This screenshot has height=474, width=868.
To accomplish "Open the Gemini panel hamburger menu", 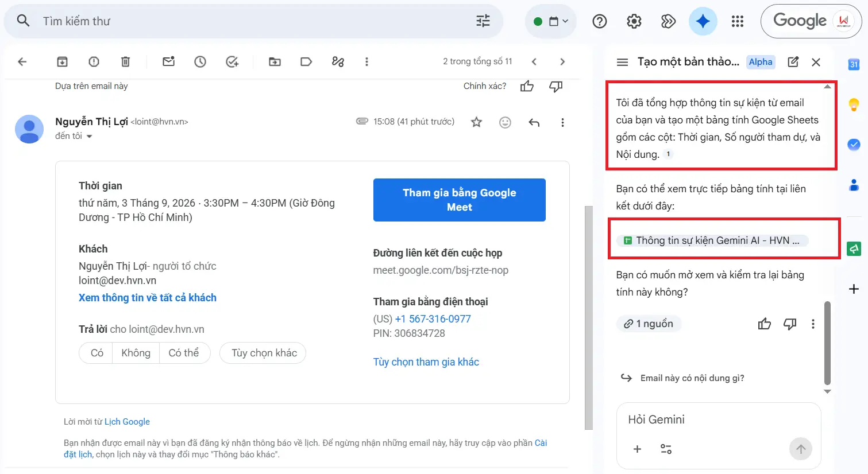I will (622, 62).
